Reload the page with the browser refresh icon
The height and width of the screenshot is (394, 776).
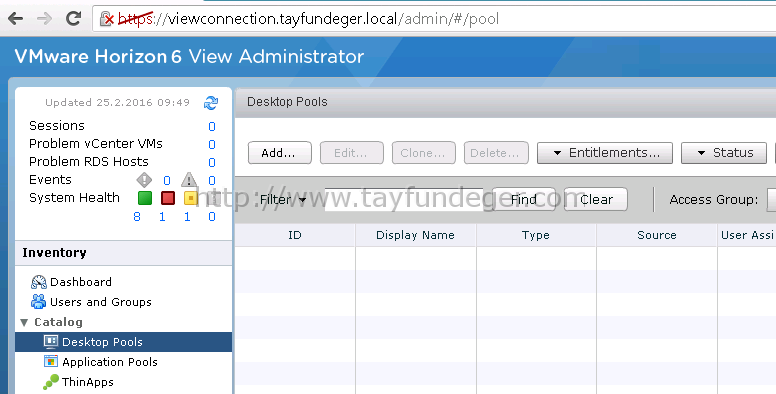74,19
